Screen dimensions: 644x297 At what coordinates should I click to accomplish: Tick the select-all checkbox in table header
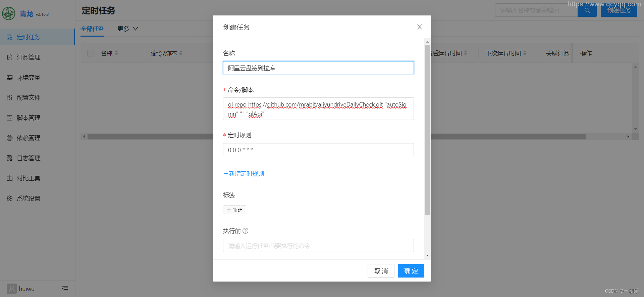[91, 53]
